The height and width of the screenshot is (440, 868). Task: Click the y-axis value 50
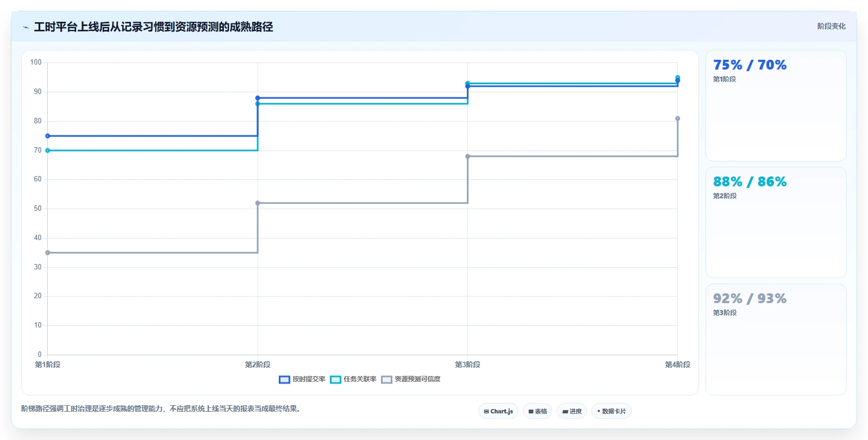tap(38, 209)
